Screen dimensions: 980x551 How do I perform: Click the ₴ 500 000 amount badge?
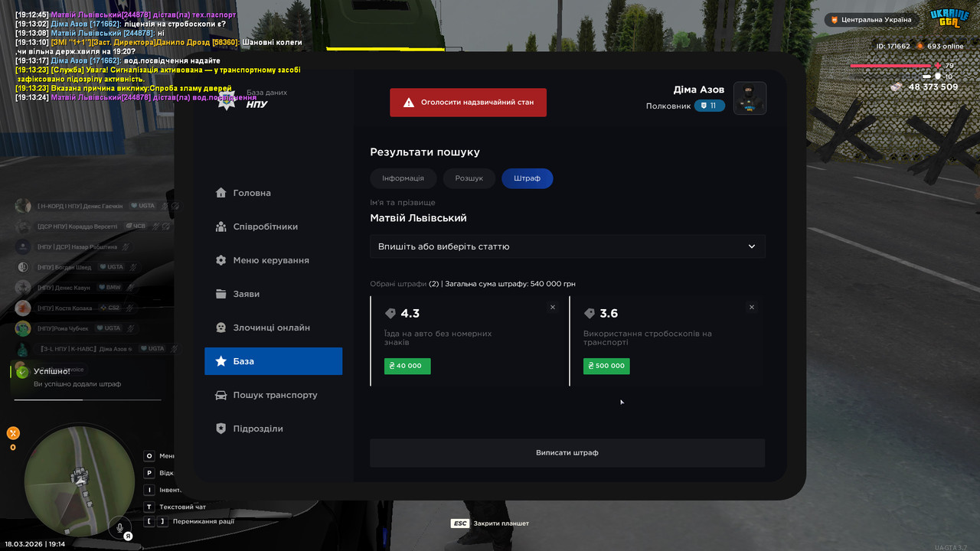[606, 366]
